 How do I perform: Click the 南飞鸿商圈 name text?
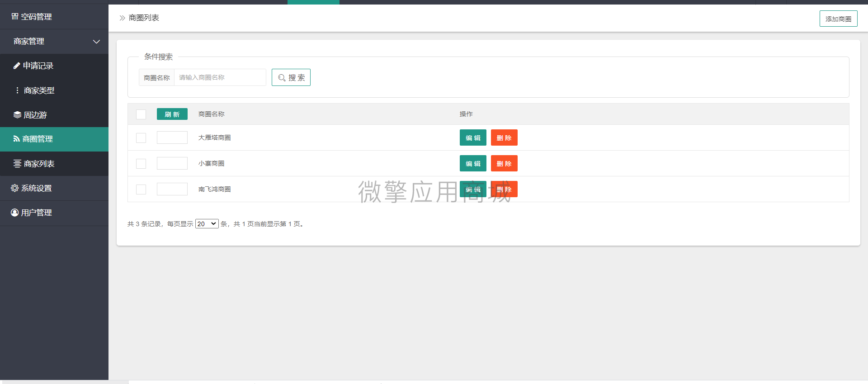(215, 189)
